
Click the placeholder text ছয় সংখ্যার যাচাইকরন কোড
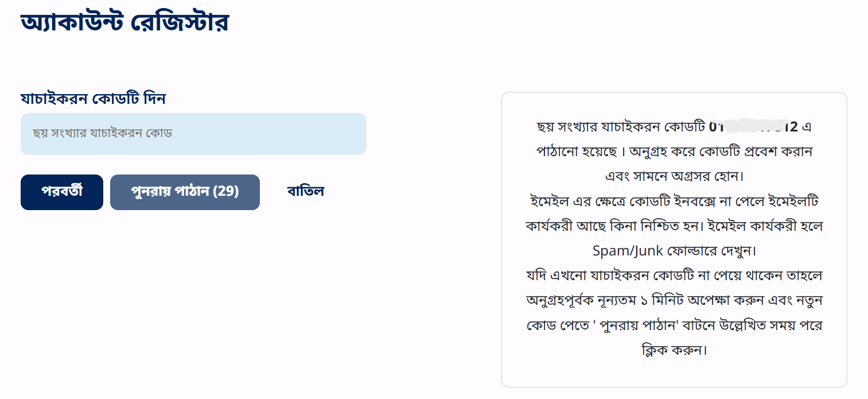pos(103,133)
